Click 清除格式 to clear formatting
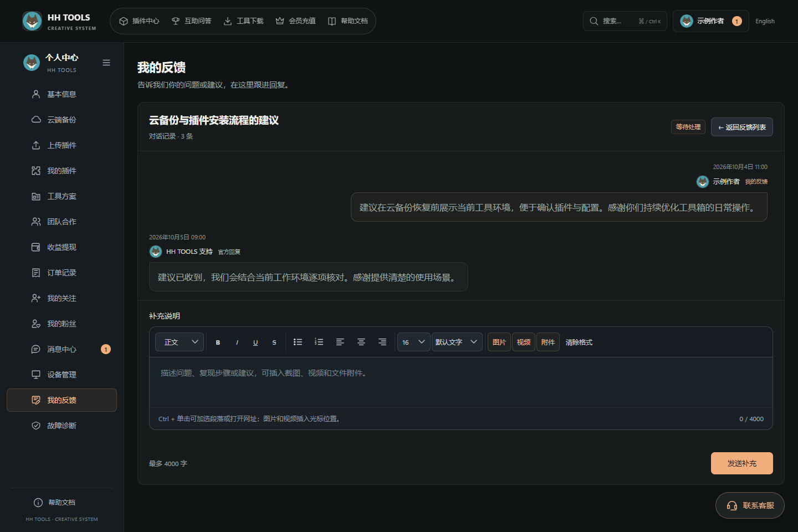 pos(579,342)
